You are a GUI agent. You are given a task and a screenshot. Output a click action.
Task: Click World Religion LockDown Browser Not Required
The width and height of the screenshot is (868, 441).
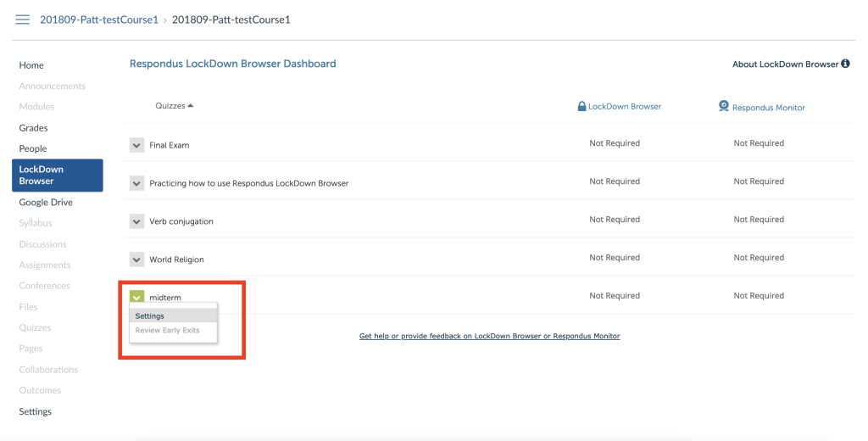(x=615, y=258)
